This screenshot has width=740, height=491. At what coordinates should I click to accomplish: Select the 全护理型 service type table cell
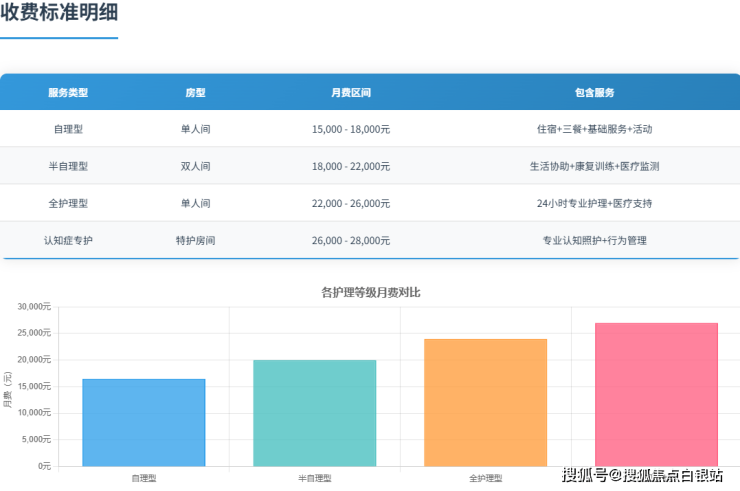click(68, 203)
